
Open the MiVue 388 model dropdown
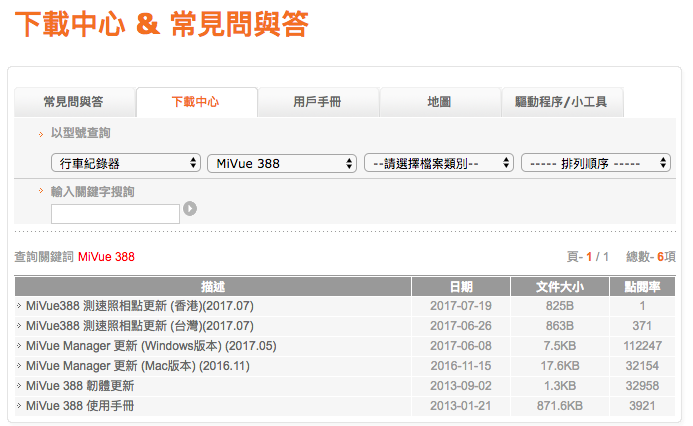[282, 163]
